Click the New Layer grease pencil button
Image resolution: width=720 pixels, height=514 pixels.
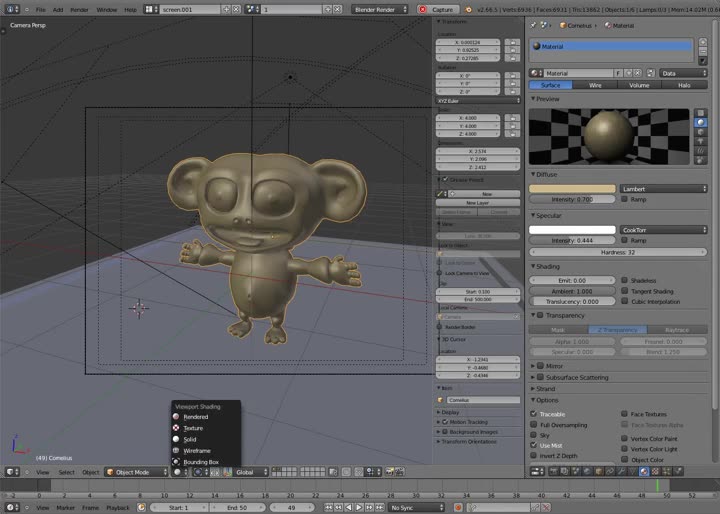478,203
